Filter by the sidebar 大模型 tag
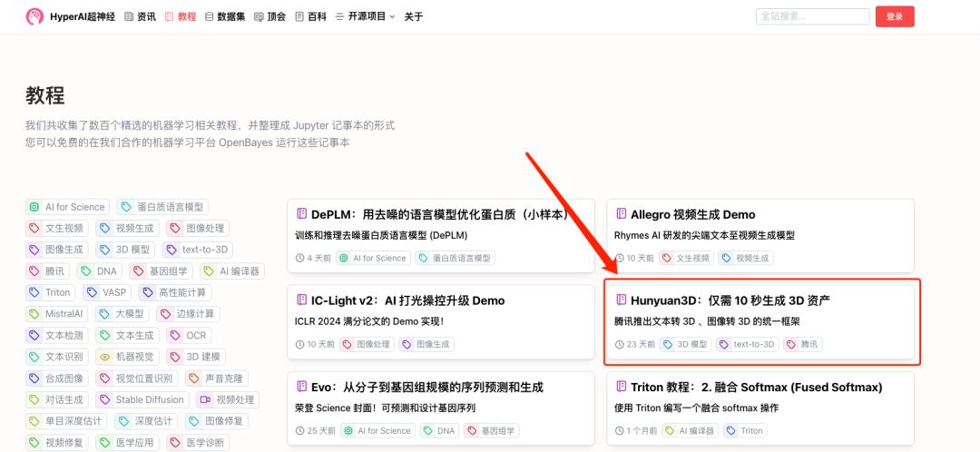Screen dimensions: 980x452 pyautogui.click(x=122, y=314)
